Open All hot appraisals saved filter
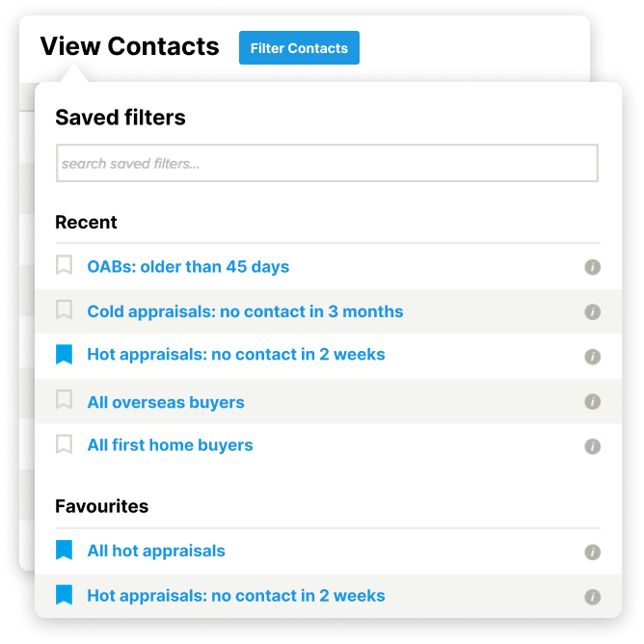 tap(156, 550)
